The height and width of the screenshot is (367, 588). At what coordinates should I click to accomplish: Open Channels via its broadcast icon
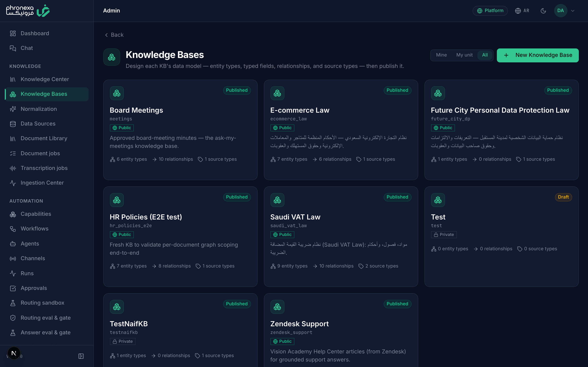tap(13, 259)
